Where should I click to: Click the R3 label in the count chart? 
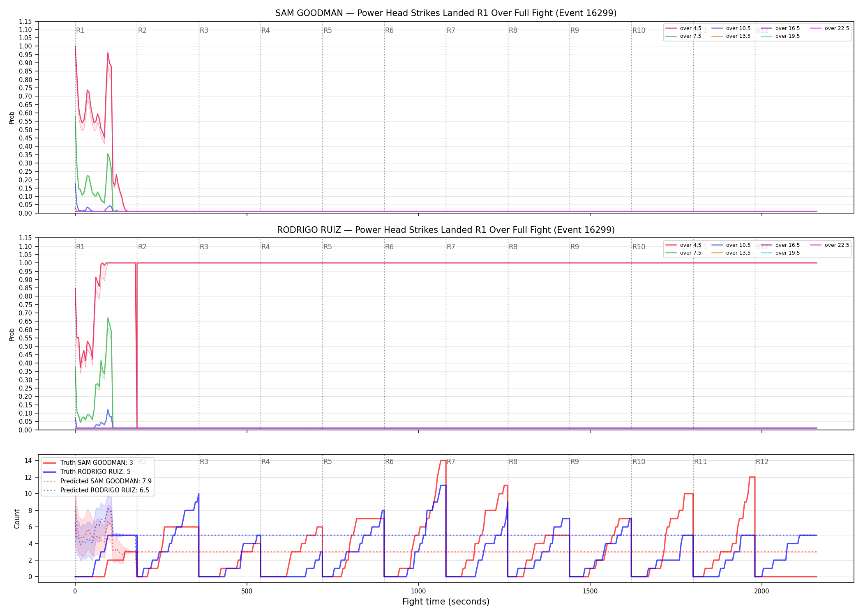(204, 462)
